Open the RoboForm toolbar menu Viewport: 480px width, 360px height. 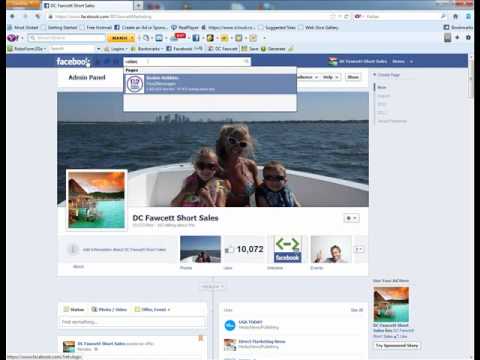tap(27, 49)
